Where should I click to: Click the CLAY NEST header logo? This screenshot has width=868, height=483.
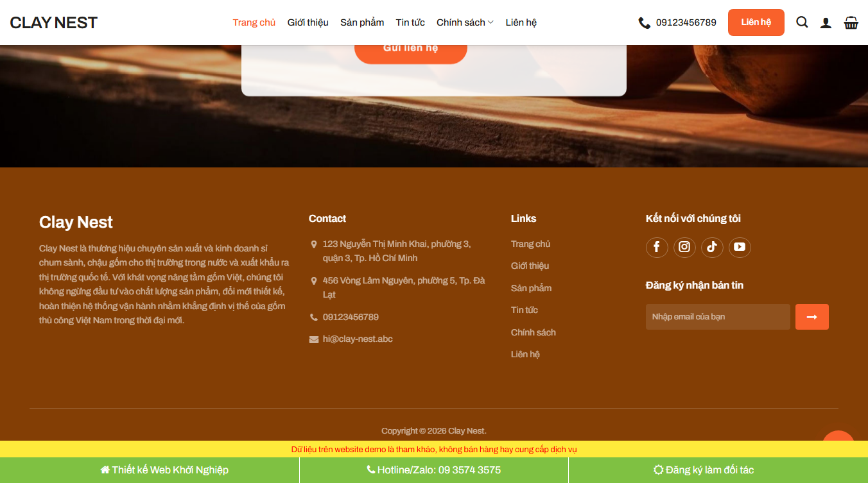[x=54, y=22]
